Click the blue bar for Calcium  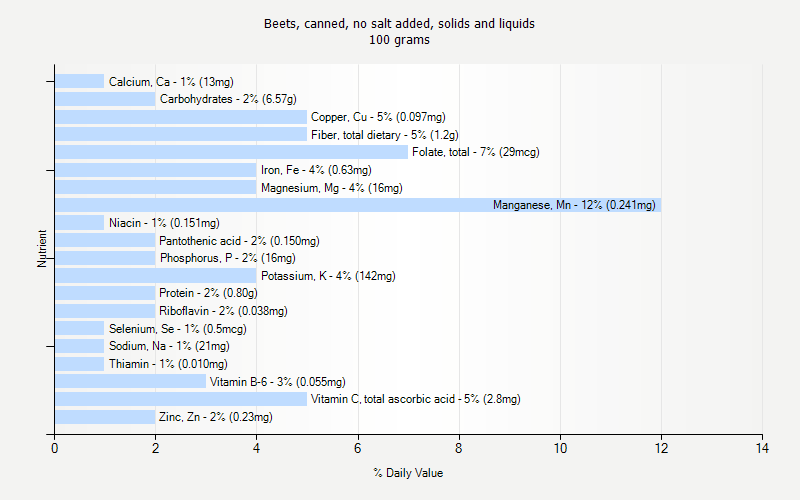(x=80, y=81)
